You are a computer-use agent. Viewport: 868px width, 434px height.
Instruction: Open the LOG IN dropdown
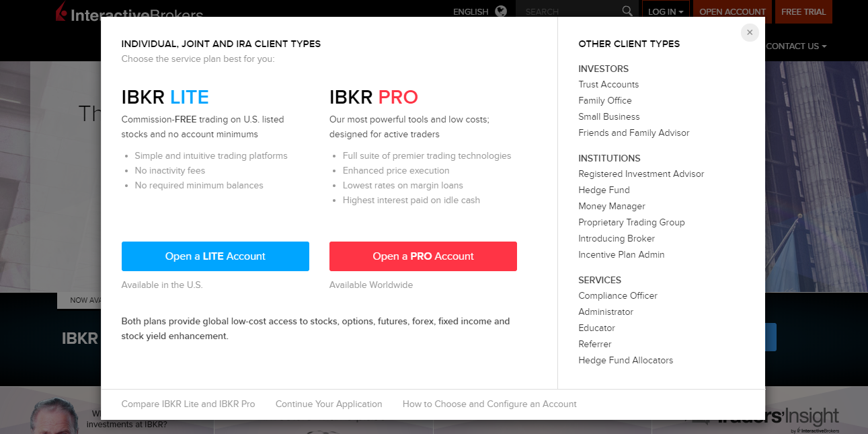[666, 11]
